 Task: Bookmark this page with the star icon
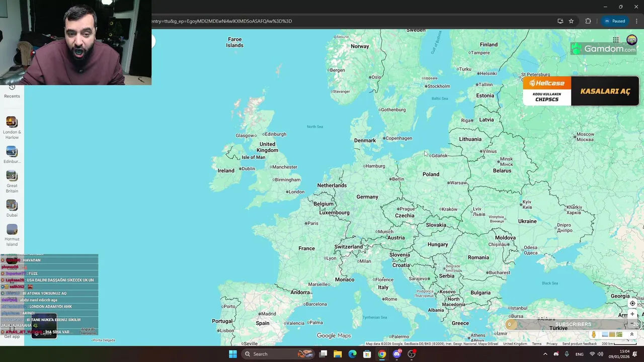pyautogui.click(x=571, y=21)
